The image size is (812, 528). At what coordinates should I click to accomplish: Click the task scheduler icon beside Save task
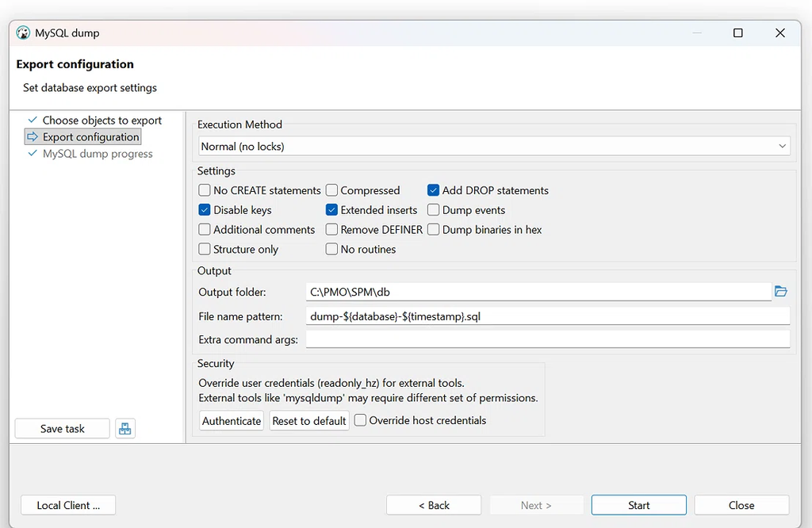pos(124,429)
